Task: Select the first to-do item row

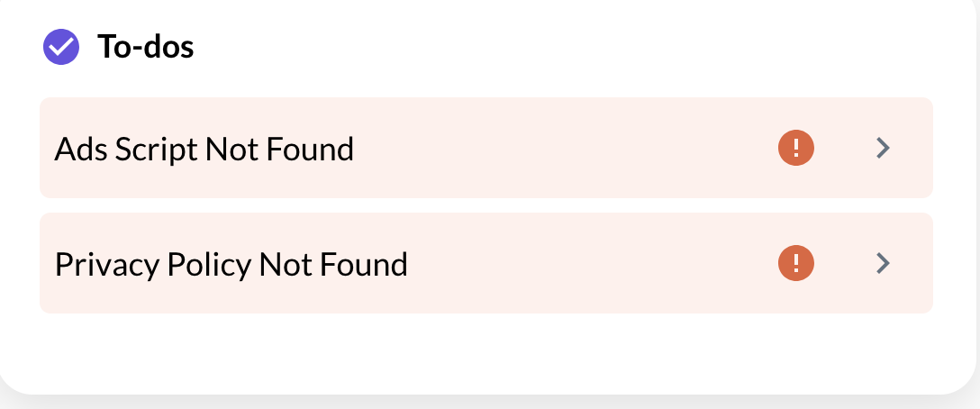Action: tap(485, 148)
